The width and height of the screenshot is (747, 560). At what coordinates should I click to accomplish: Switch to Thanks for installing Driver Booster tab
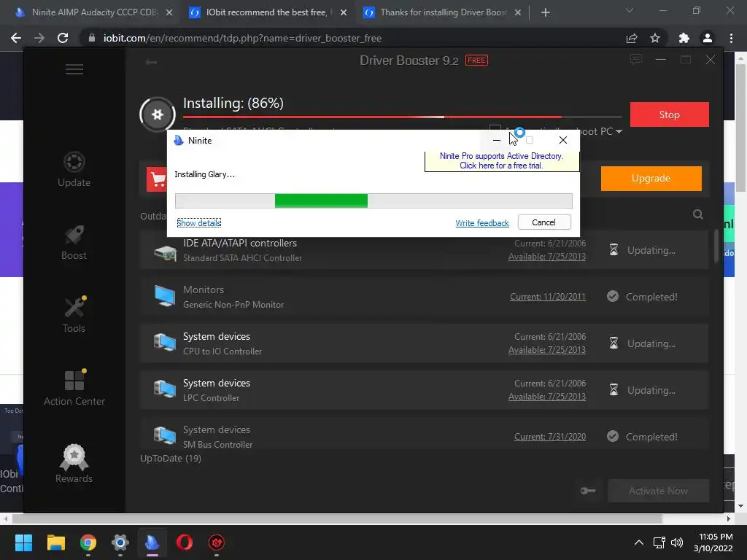click(x=443, y=12)
